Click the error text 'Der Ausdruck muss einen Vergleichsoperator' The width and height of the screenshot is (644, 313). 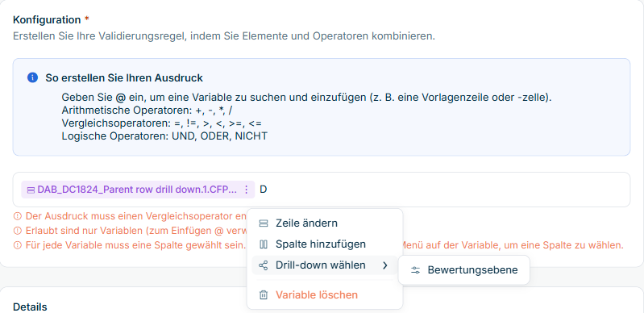136,215
